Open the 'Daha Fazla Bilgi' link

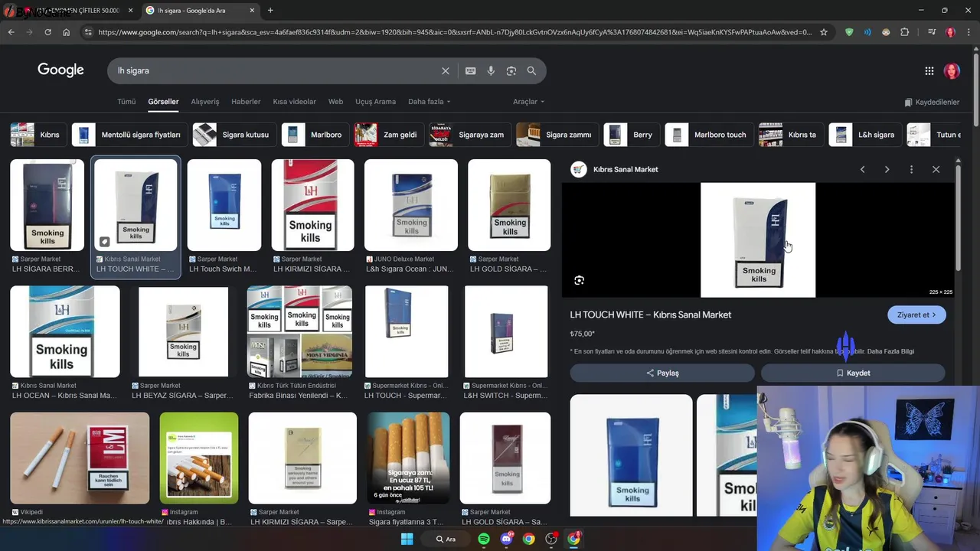[x=890, y=351]
